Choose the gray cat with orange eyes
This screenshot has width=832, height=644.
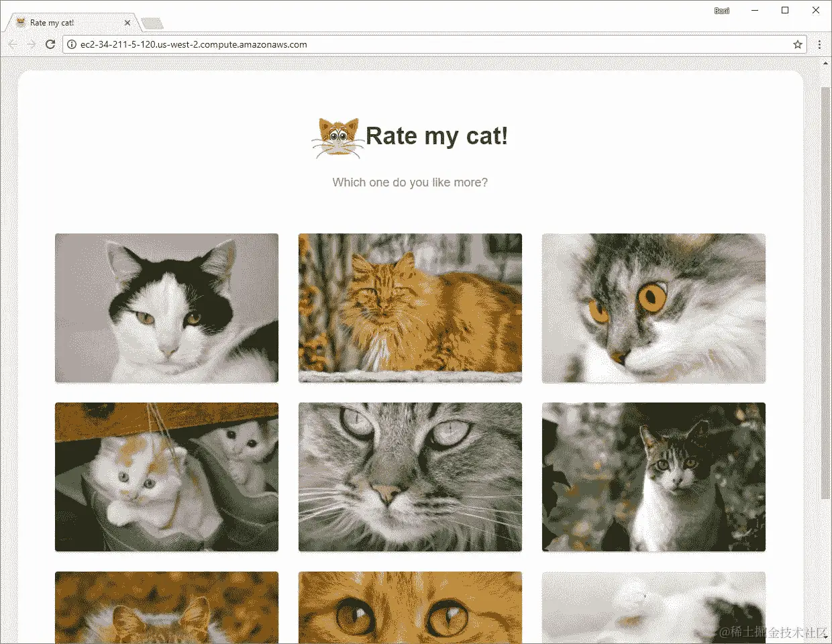[654, 308]
